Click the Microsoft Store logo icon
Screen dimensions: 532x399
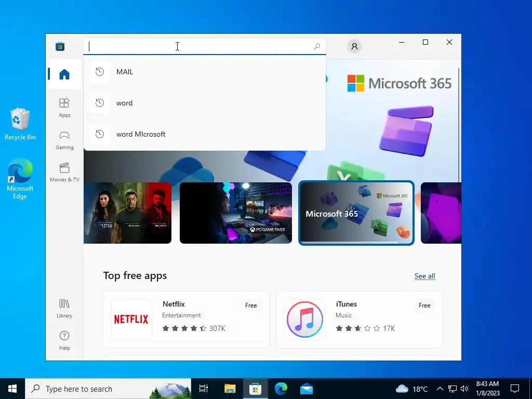tap(60, 46)
